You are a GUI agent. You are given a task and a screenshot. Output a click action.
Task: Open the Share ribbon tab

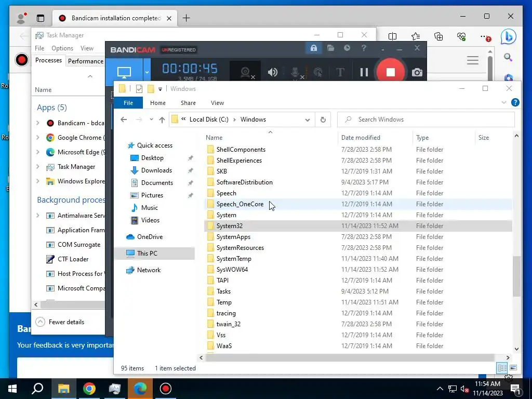(x=188, y=103)
